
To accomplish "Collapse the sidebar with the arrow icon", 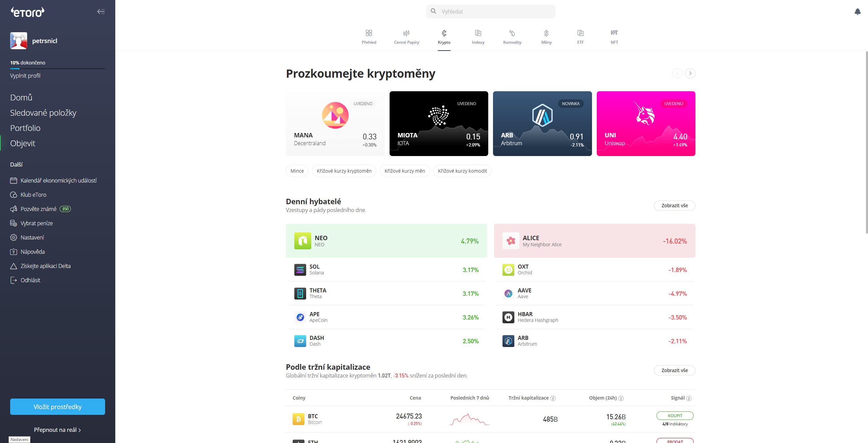I will tap(101, 12).
